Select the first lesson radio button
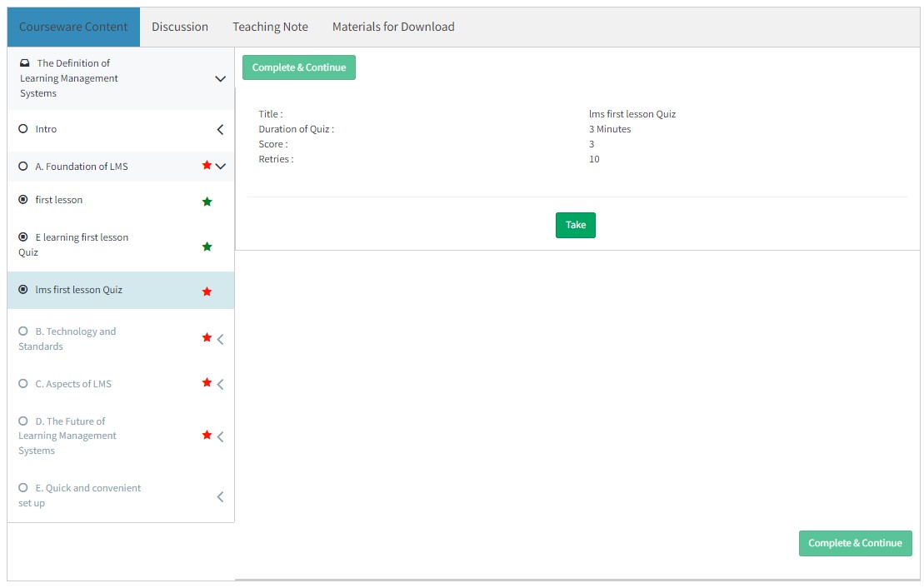Image resolution: width=924 pixels, height=588 pixels. (23, 200)
